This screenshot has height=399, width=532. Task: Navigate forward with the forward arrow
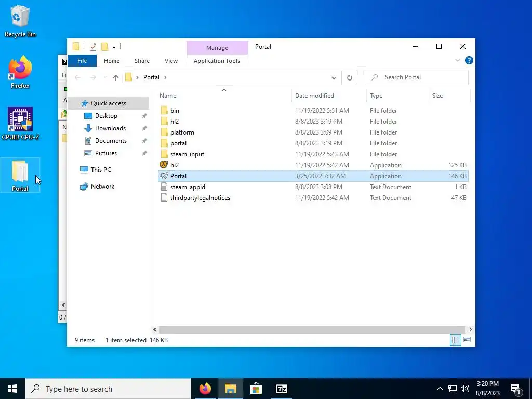coord(92,77)
